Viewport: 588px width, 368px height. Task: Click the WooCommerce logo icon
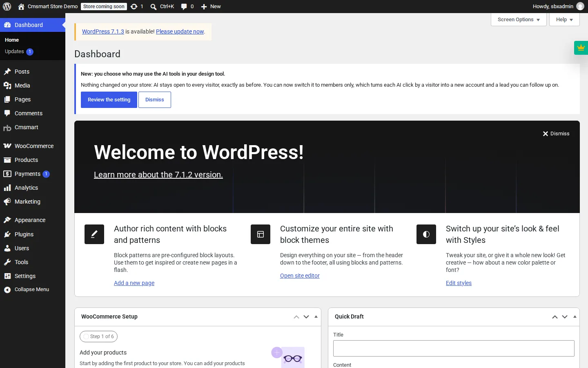[x=7, y=146]
